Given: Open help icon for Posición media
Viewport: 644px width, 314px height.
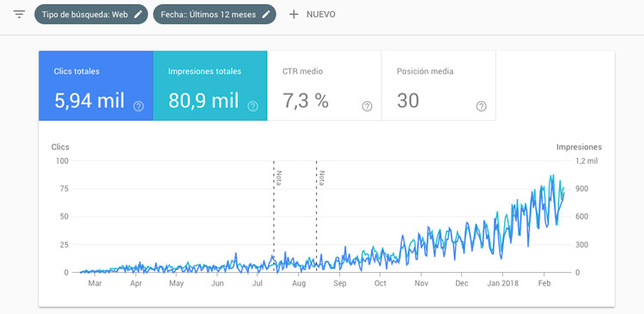Looking at the screenshot, I should click(x=481, y=106).
